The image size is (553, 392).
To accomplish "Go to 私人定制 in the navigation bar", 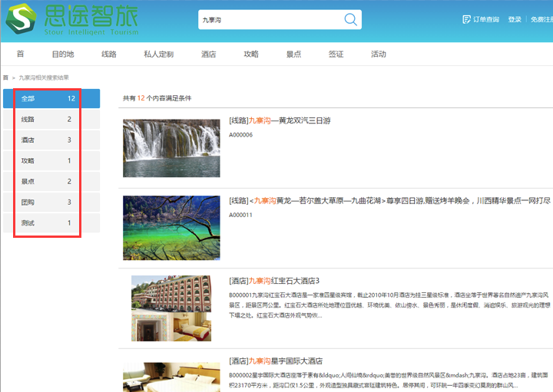I will click(158, 54).
